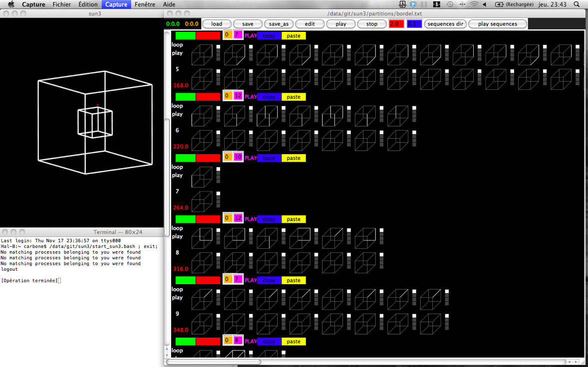588x367 pixels.
Task: Click the orange 0 field above sequence 8
Action: pos(227,218)
